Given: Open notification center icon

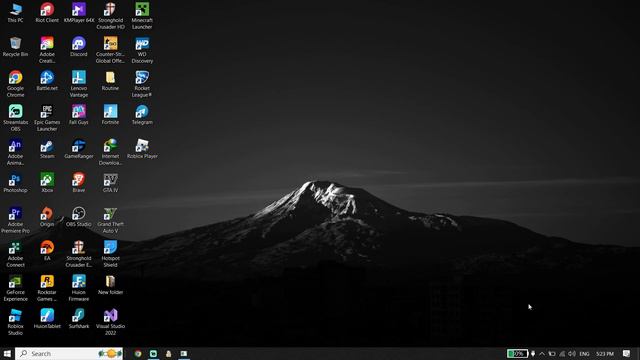Looking at the screenshot, I should pyautogui.click(x=627, y=353).
